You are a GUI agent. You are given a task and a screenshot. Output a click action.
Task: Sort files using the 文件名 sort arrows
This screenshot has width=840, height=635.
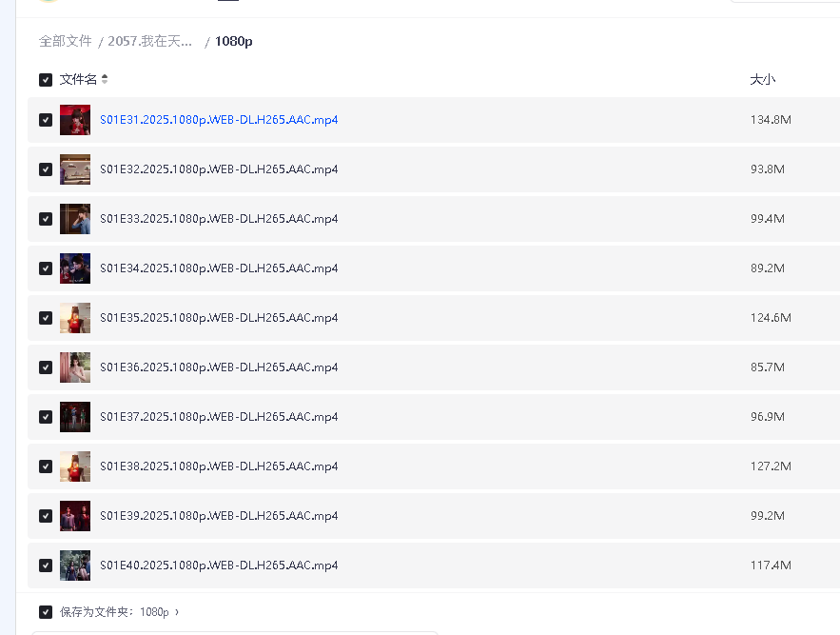click(x=105, y=80)
